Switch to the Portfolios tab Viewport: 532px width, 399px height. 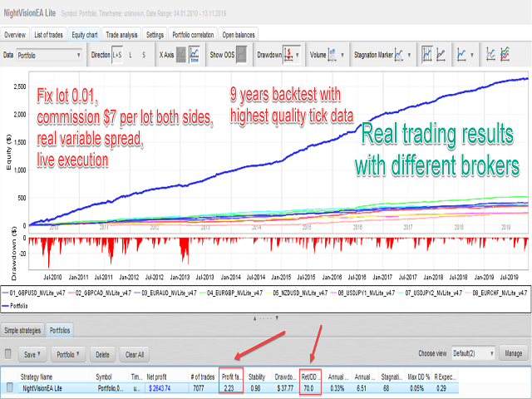point(60,330)
